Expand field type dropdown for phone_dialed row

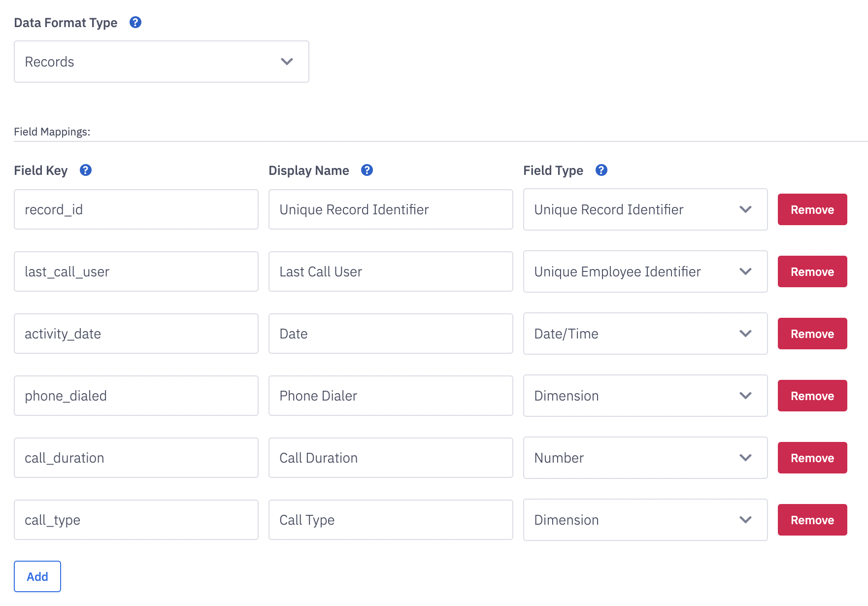pos(645,396)
